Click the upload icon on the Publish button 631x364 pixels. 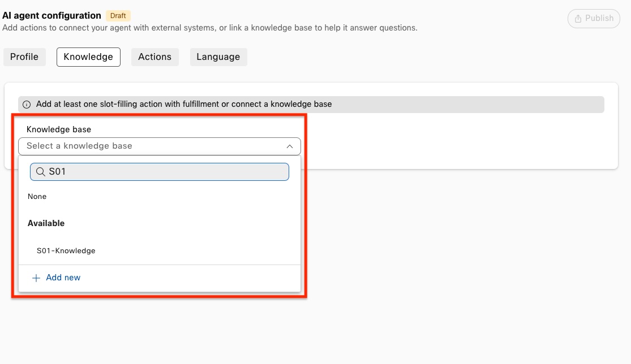578,18
